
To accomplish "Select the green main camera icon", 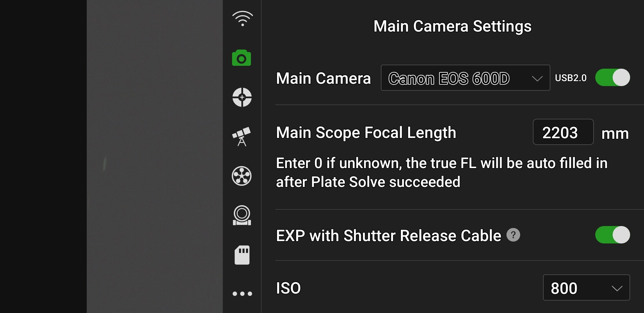I will [241, 58].
